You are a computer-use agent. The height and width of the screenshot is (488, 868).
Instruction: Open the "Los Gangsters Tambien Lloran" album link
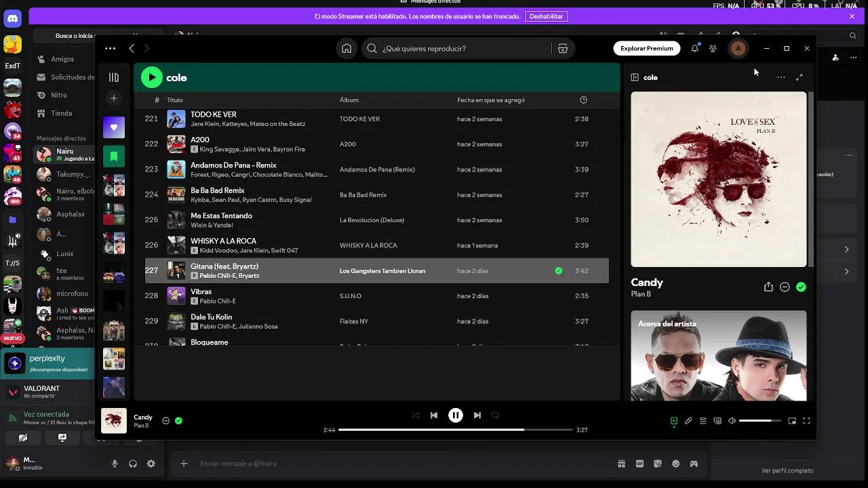(x=382, y=270)
